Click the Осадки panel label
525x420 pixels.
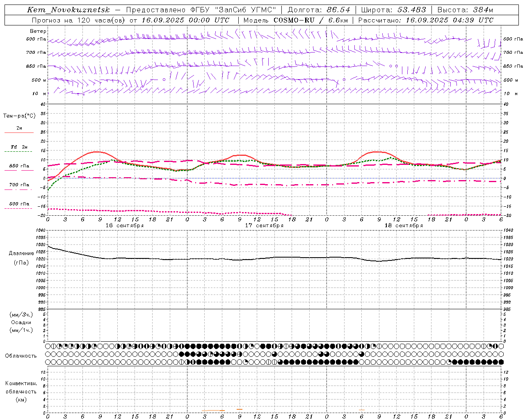coord(21,322)
